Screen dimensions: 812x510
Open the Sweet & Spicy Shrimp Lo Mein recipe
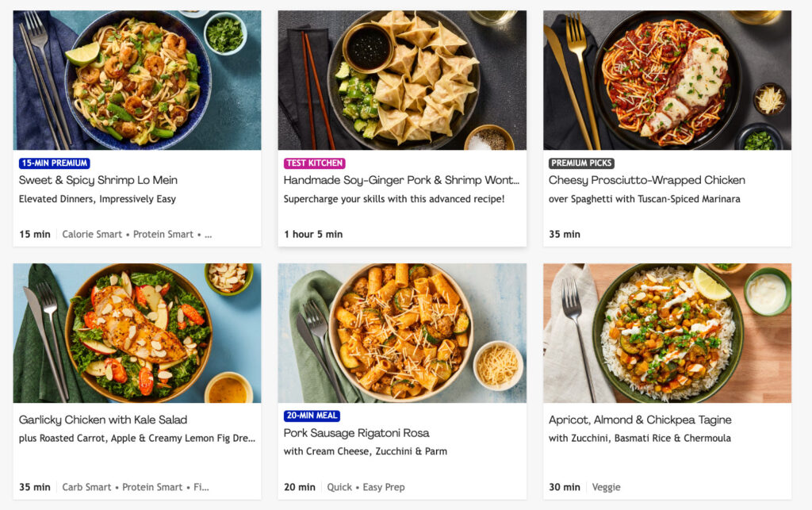pos(98,179)
